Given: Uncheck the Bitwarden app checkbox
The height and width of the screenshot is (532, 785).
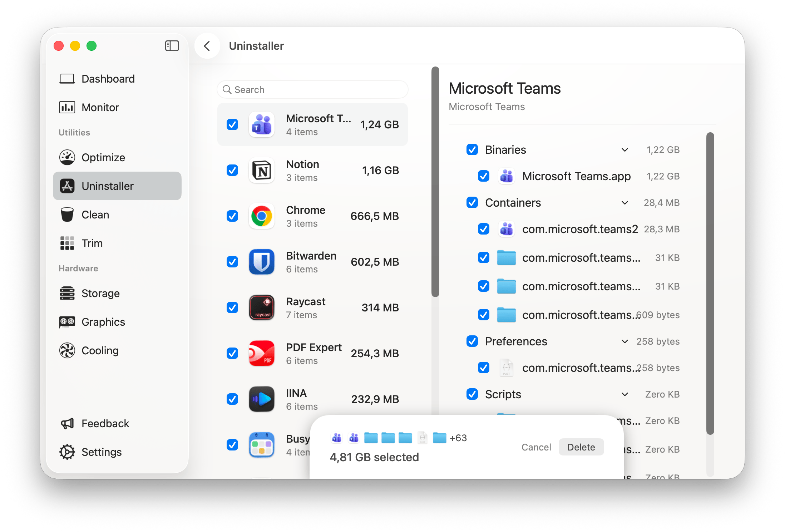Looking at the screenshot, I should click(x=232, y=262).
